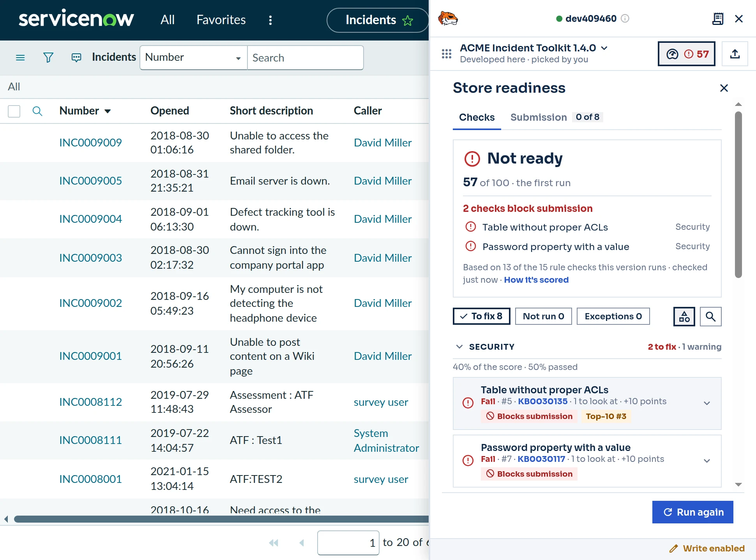Open the How it's scored link
The height and width of the screenshot is (560, 756).
pyautogui.click(x=536, y=280)
